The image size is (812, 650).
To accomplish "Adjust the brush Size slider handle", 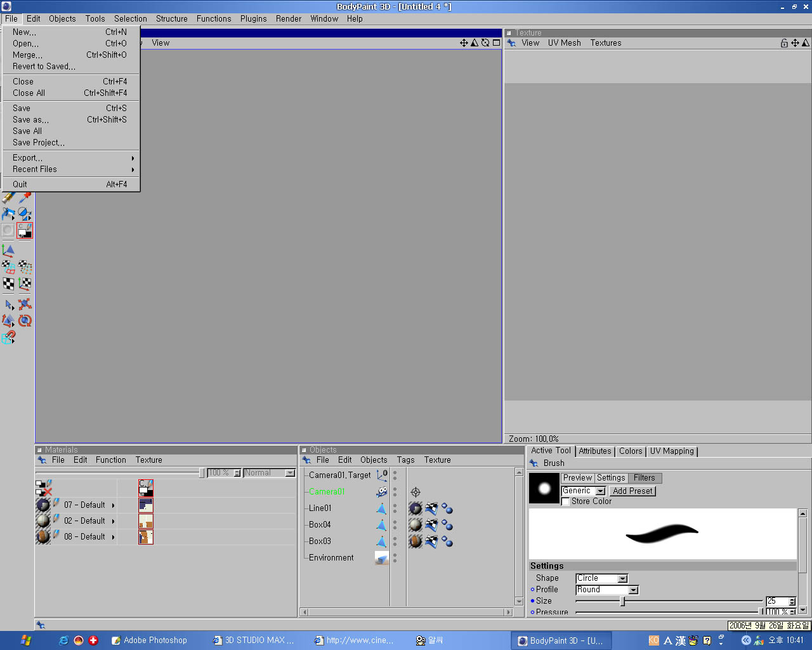I will pos(622,601).
